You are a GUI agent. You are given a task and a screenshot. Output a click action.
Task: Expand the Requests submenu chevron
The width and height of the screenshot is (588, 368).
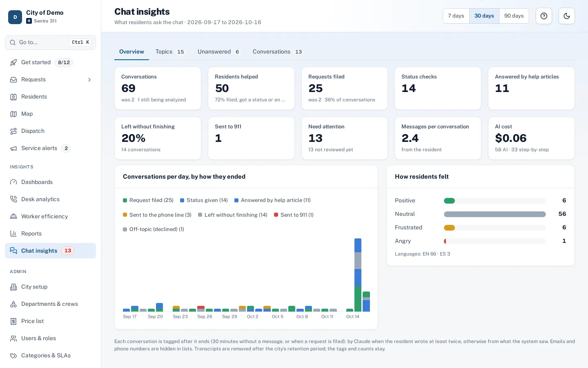[x=89, y=80]
